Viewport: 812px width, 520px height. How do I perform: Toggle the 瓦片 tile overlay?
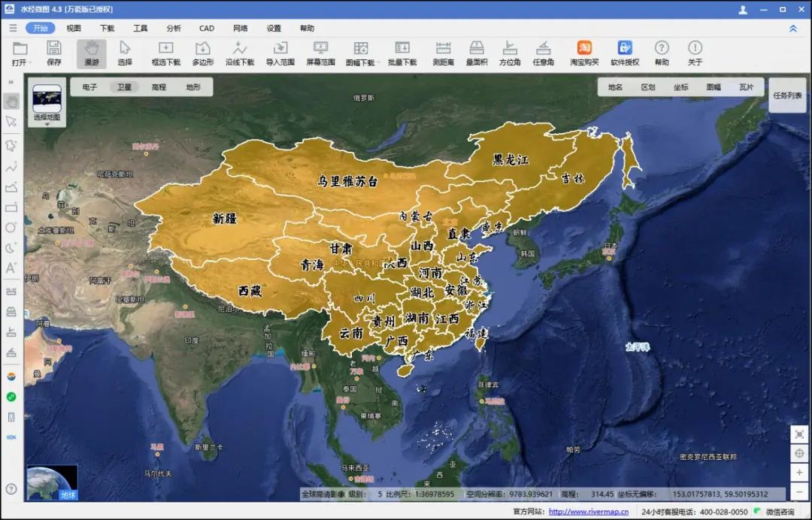747,87
